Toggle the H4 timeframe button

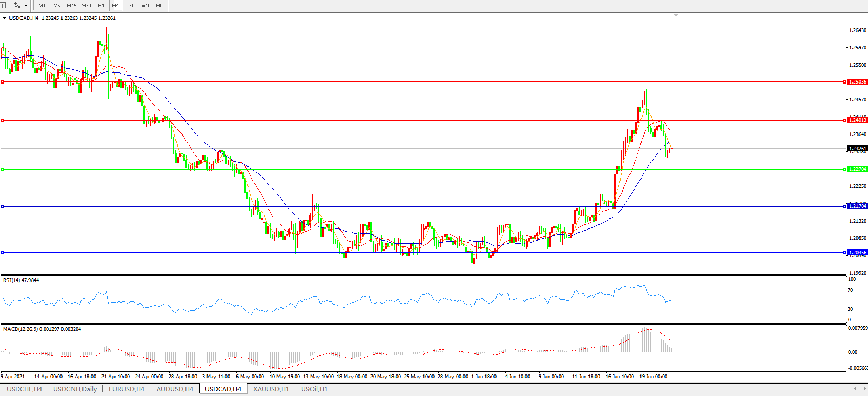[x=116, y=5]
